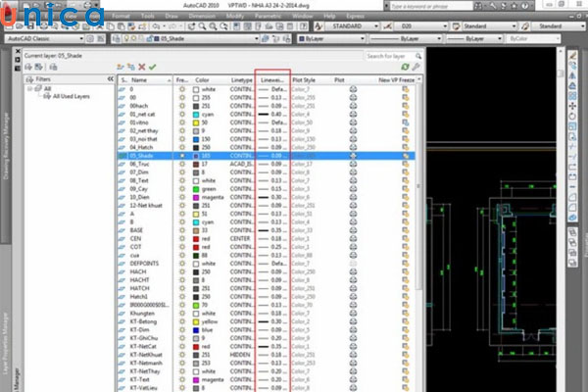Image resolution: width=588 pixels, height=392 pixels.
Task: Open the Standard table style dropdown
Action: pos(514,26)
